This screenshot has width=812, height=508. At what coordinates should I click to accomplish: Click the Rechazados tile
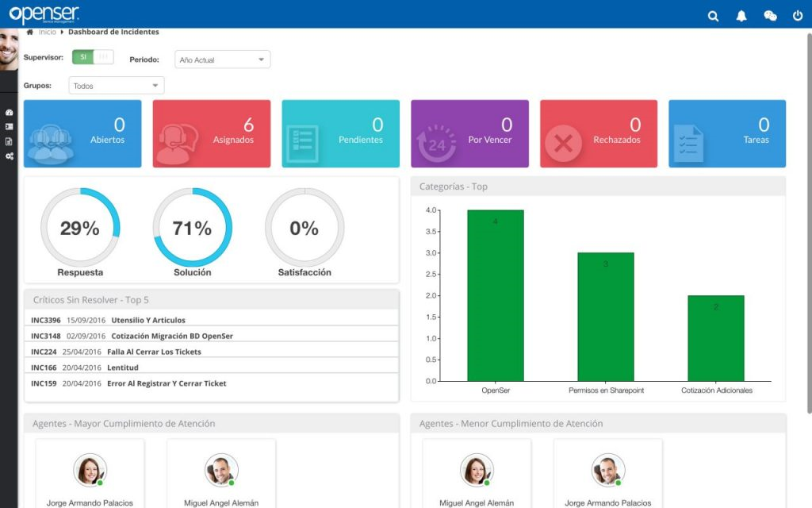(x=598, y=133)
